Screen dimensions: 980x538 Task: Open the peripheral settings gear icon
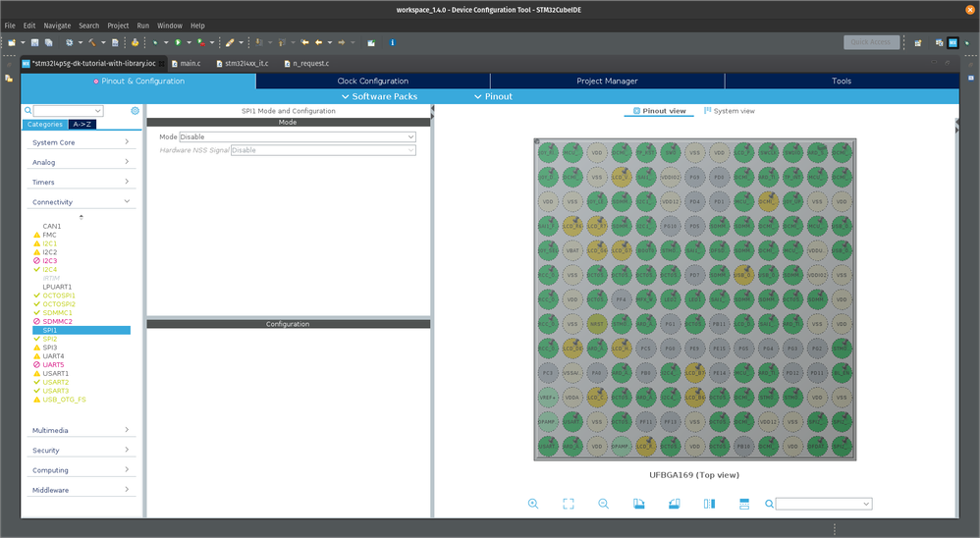[x=135, y=111]
